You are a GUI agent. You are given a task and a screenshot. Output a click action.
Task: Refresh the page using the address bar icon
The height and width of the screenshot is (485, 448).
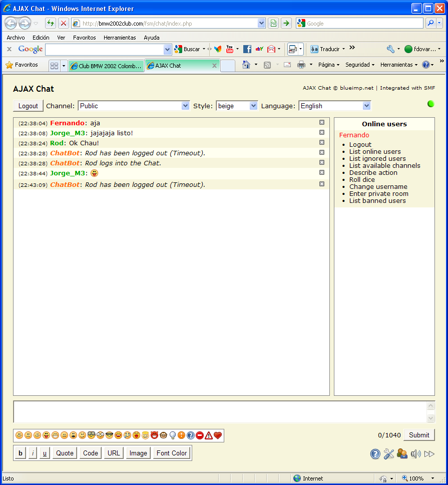click(x=51, y=23)
